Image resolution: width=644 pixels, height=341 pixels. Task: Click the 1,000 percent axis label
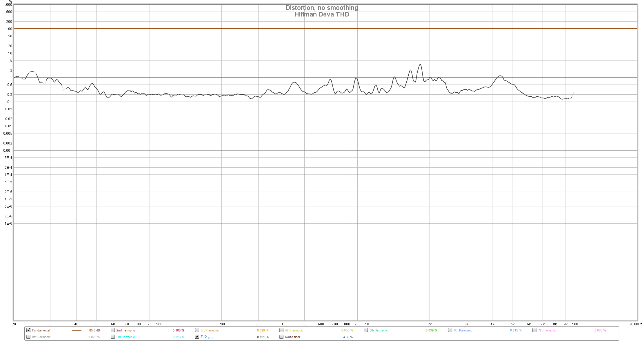tap(8, 5)
